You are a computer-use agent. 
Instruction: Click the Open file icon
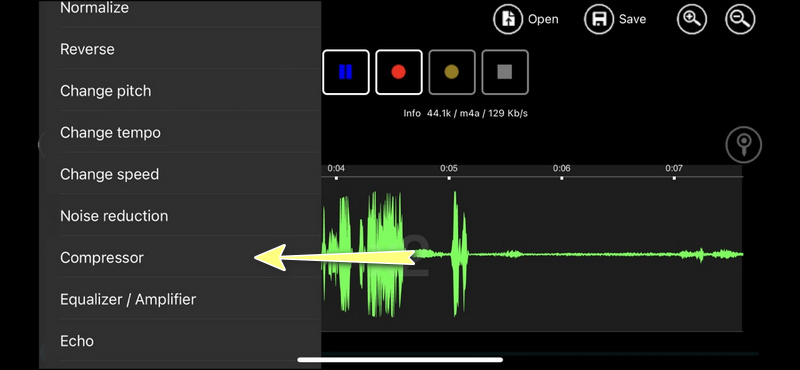point(509,19)
